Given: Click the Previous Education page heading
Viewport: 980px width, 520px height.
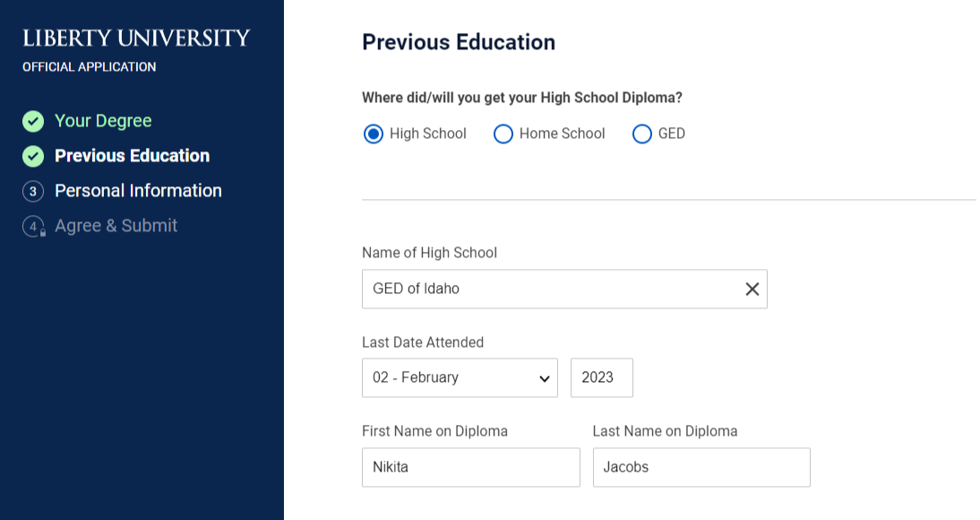Looking at the screenshot, I should (459, 42).
